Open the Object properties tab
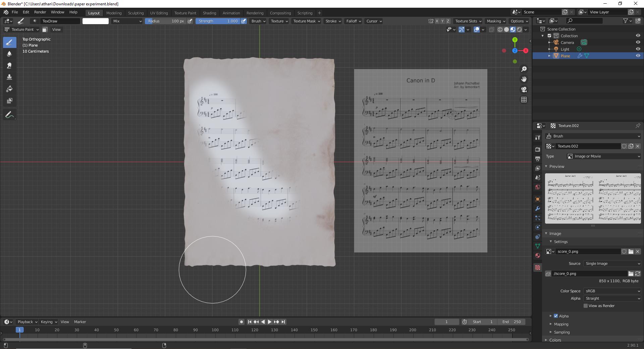Image resolution: width=644 pixels, height=349 pixels. (x=538, y=199)
